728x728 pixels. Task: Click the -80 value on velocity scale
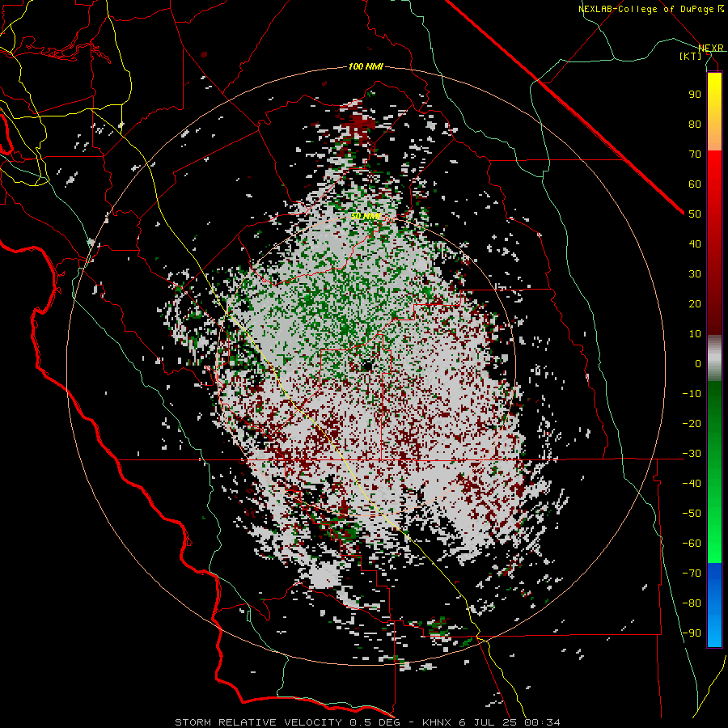[692, 603]
